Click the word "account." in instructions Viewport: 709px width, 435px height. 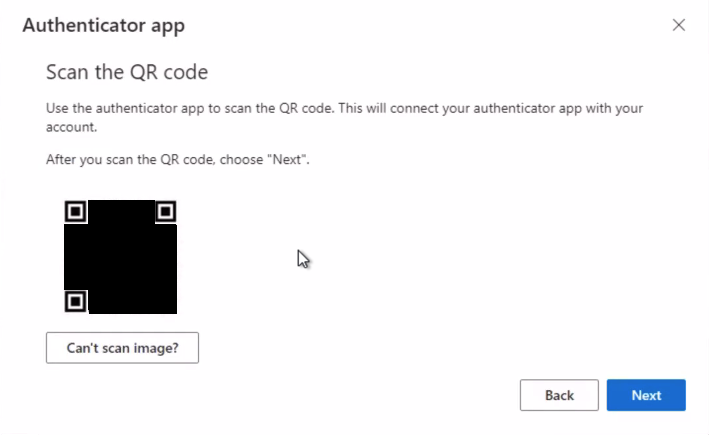coord(71,127)
